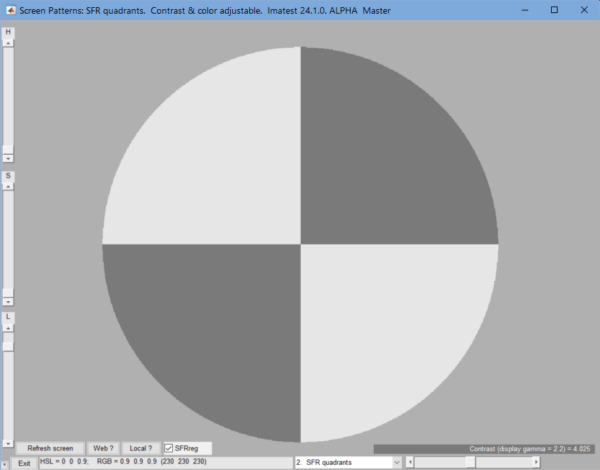600x470 pixels.
Task: Click the contrast slider's right arrow
Action: (536, 462)
